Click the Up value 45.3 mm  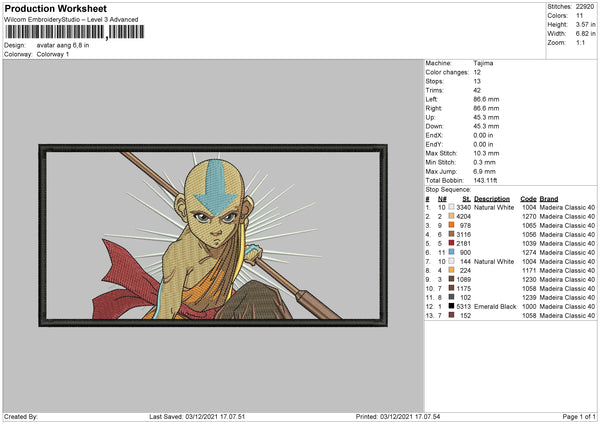(486, 117)
